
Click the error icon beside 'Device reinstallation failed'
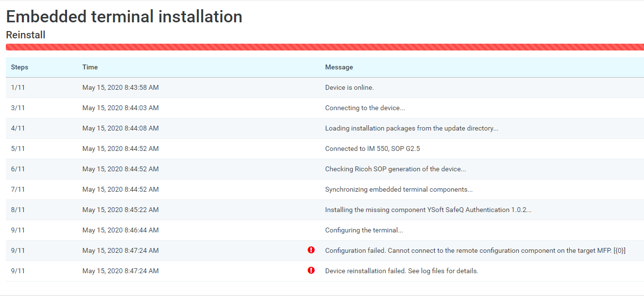pos(311,270)
